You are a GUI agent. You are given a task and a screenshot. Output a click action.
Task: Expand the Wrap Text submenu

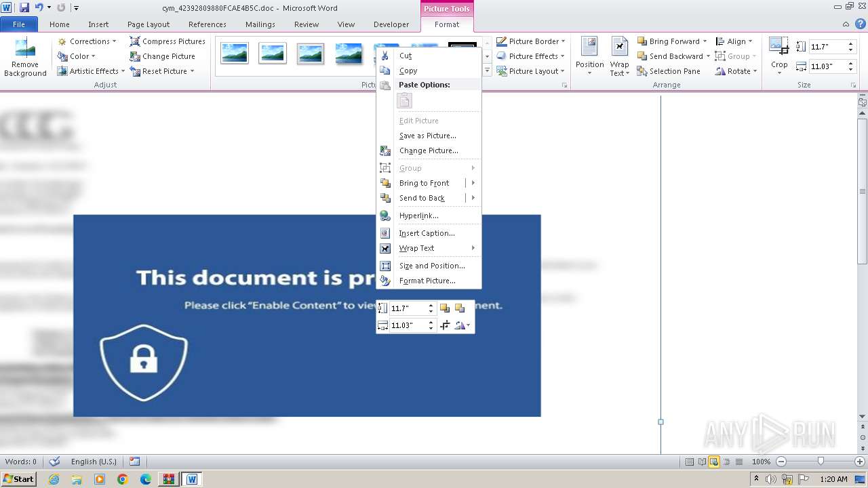(x=429, y=248)
